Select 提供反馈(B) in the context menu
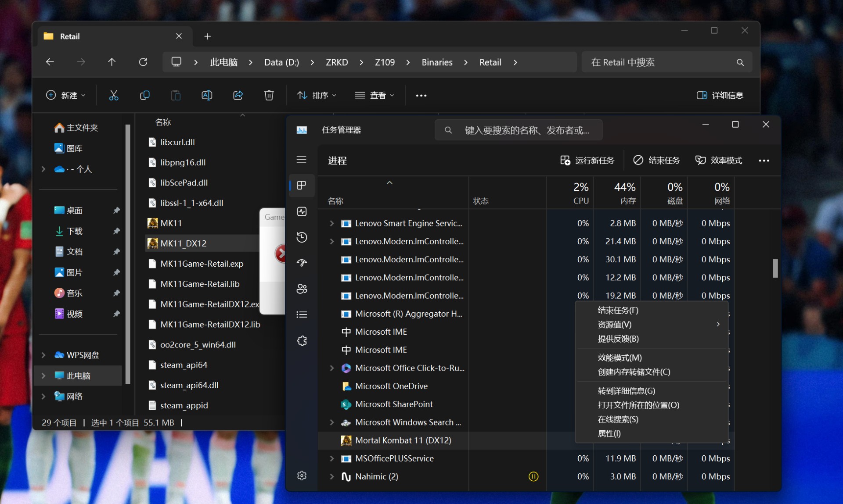843x504 pixels. point(652,339)
